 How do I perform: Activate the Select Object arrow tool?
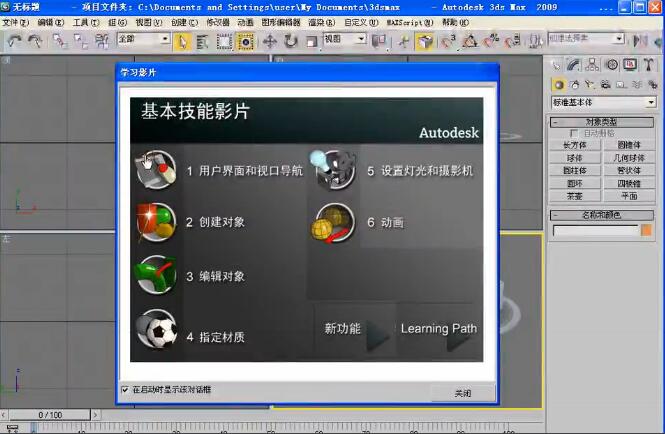pyautogui.click(x=182, y=42)
